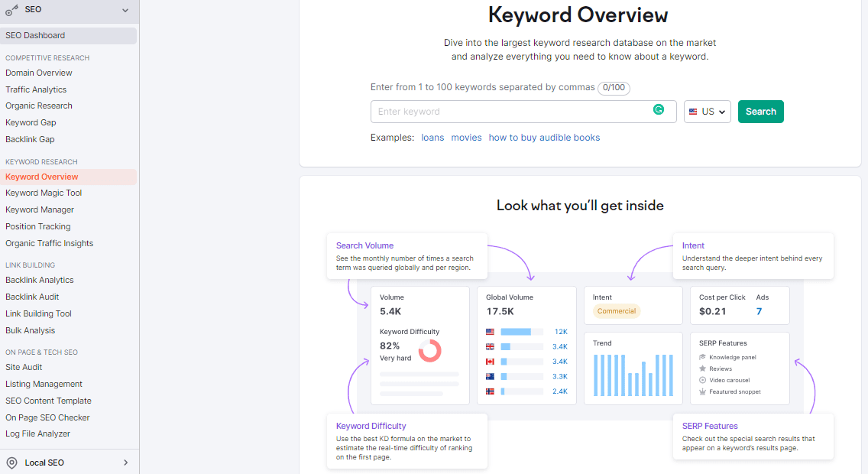Open Domain Overview

(x=39, y=73)
